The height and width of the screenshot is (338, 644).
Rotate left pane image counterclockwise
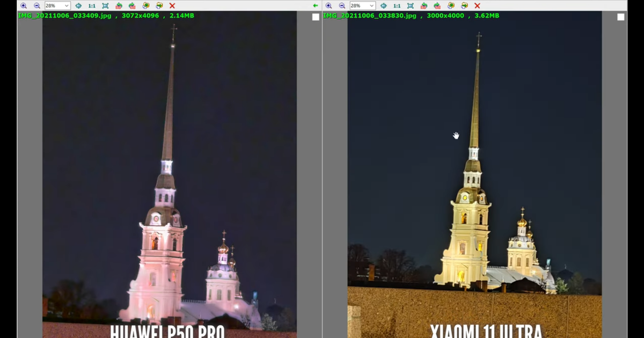click(119, 5)
